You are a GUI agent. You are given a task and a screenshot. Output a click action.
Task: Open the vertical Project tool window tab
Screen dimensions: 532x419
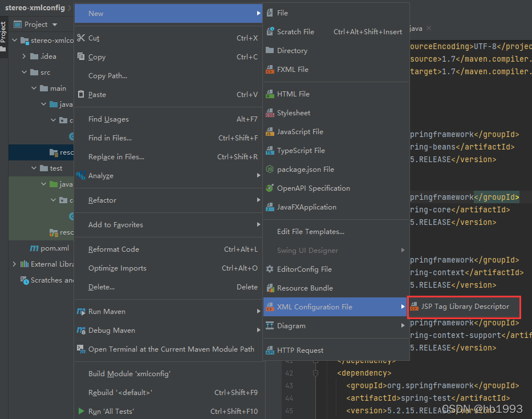pos(3,35)
